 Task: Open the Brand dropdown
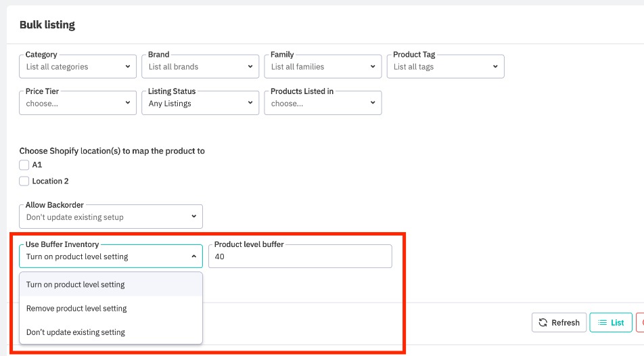point(200,66)
